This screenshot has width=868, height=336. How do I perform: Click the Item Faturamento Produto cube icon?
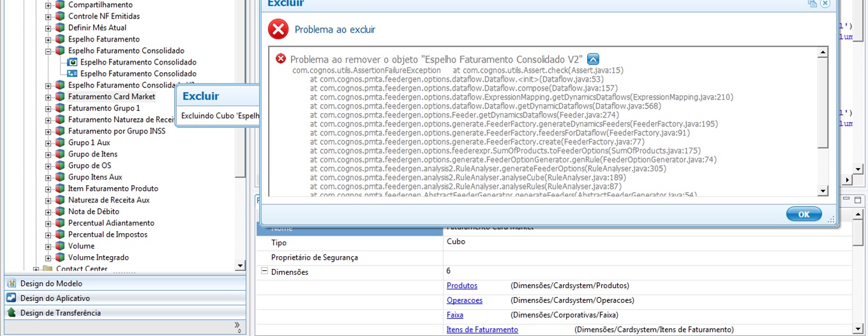click(60, 188)
